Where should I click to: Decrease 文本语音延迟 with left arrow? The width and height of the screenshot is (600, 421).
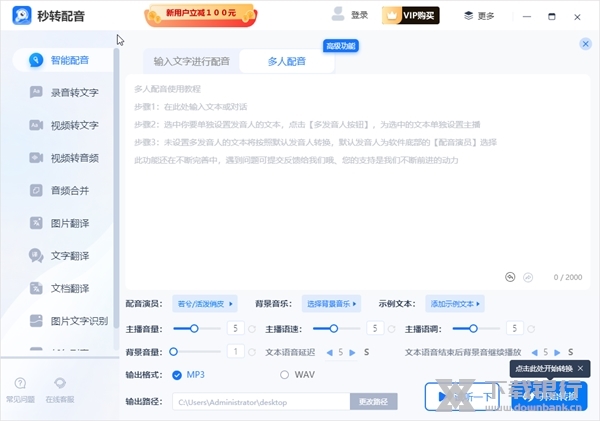point(329,352)
